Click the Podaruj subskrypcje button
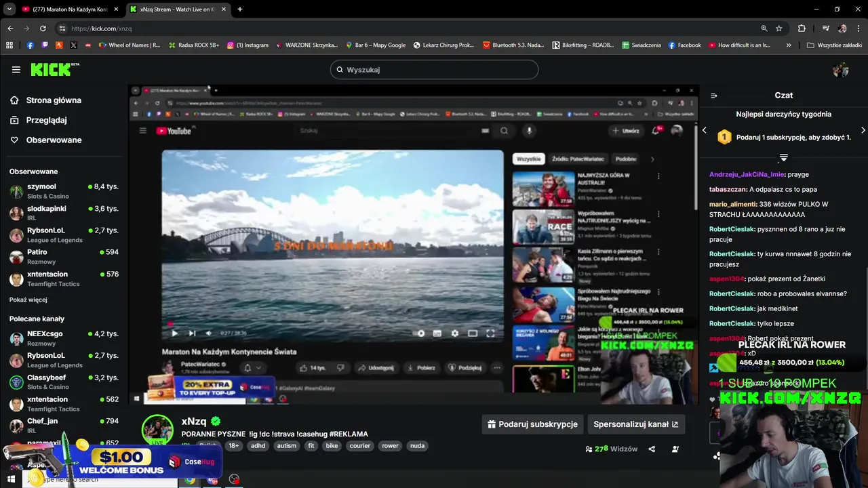Viewport: 868px width, 488px height. click(x=532, y=424)
